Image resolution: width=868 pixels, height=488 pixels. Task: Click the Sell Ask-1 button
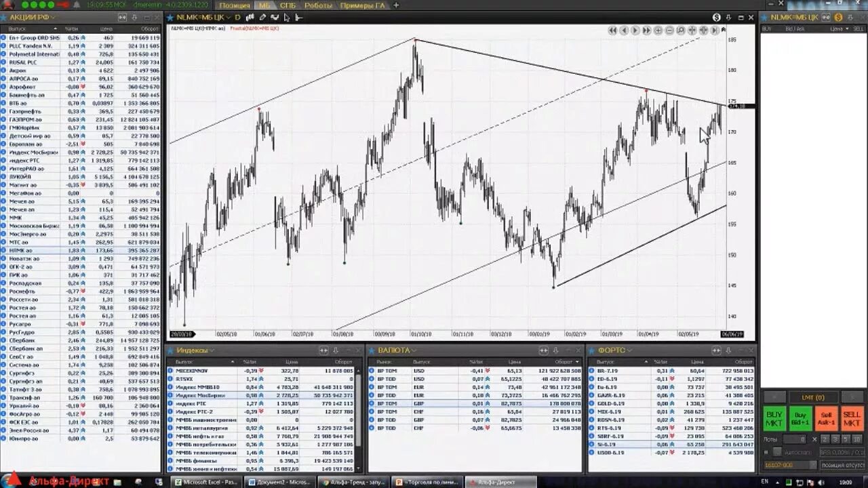(827, 418)
